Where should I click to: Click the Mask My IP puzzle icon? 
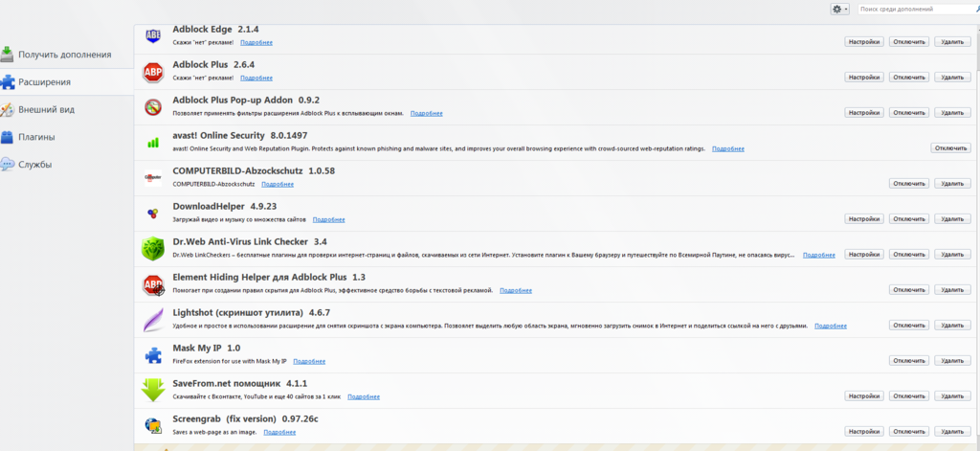click(152, 355)
